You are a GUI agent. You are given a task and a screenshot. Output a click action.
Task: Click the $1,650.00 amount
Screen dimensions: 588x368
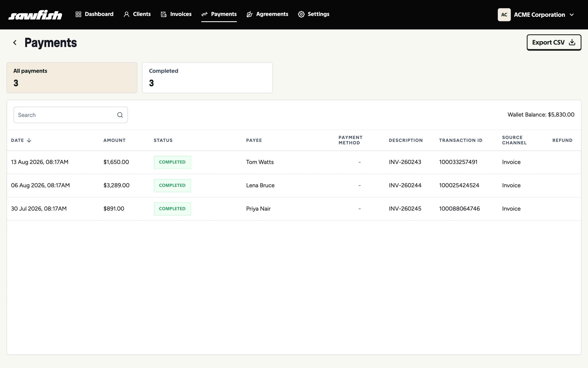116,162
